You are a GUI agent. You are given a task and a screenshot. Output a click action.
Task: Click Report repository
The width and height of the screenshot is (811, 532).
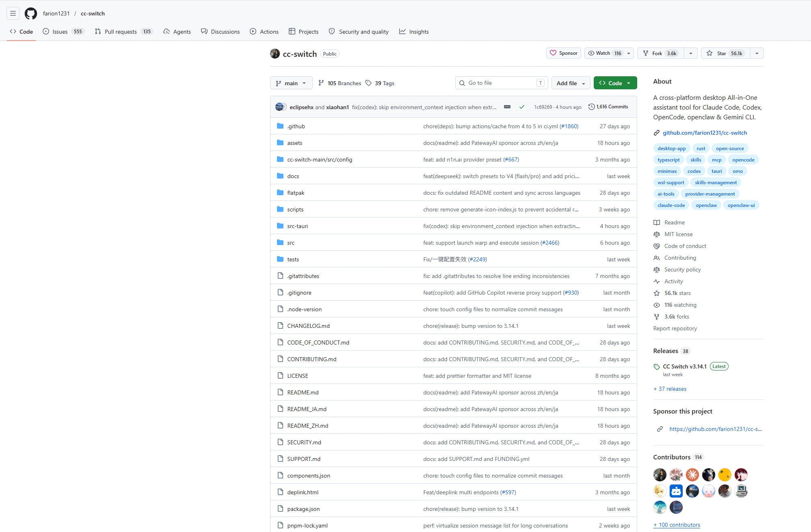click(x=675, y=328)
